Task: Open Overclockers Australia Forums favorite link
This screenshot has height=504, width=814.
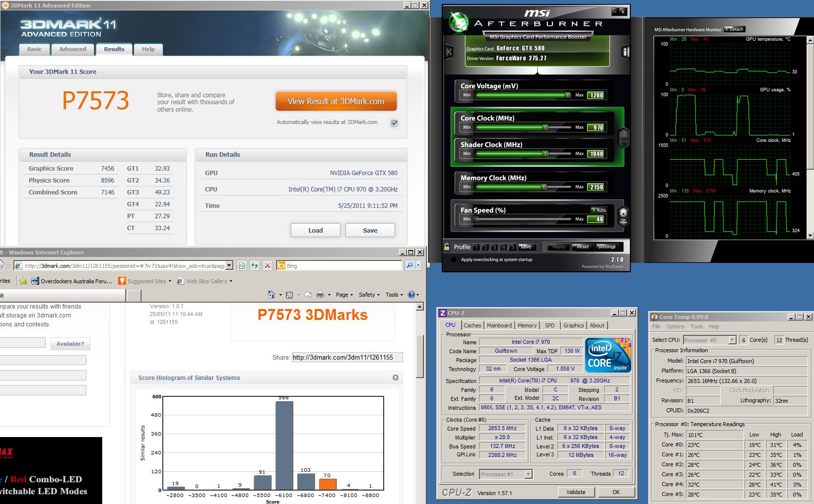Action: click(x=71, y=281)
